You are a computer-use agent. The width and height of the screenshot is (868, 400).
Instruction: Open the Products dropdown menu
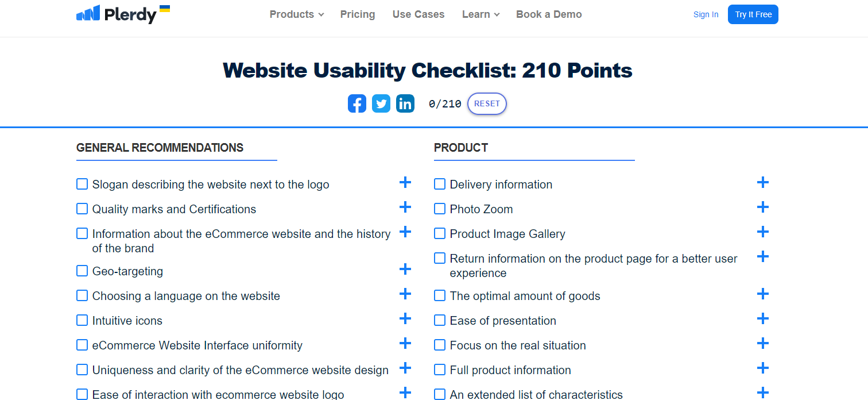296,14
